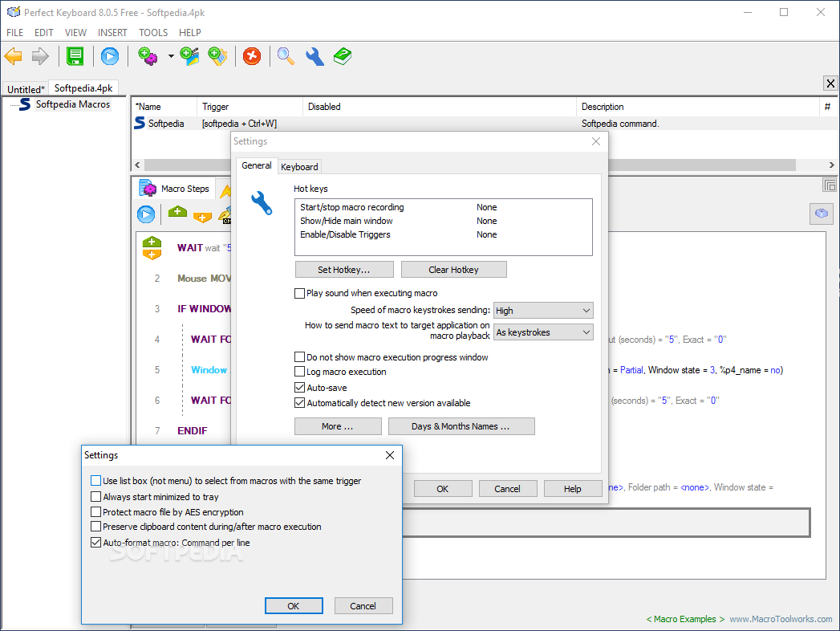Screen dimensions: 840x631
Task: Open the Macro Examples link
Action: (x=685, y=619)
